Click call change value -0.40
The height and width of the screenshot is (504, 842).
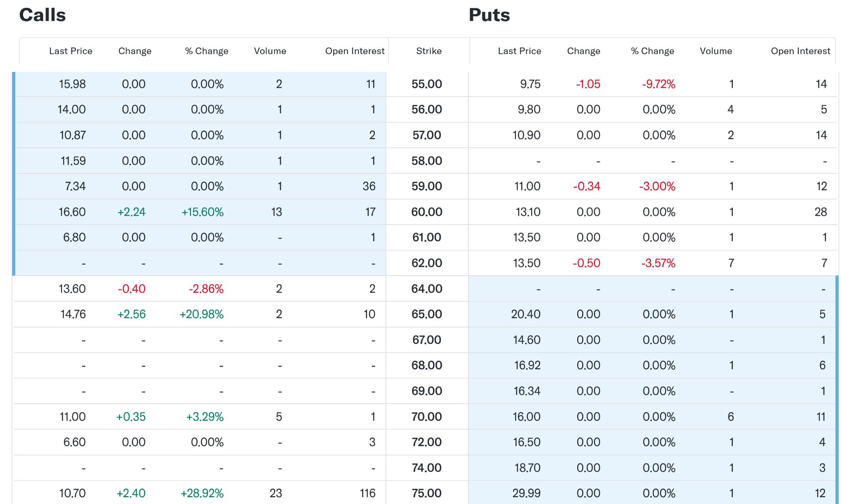click(x=131, y=289)
